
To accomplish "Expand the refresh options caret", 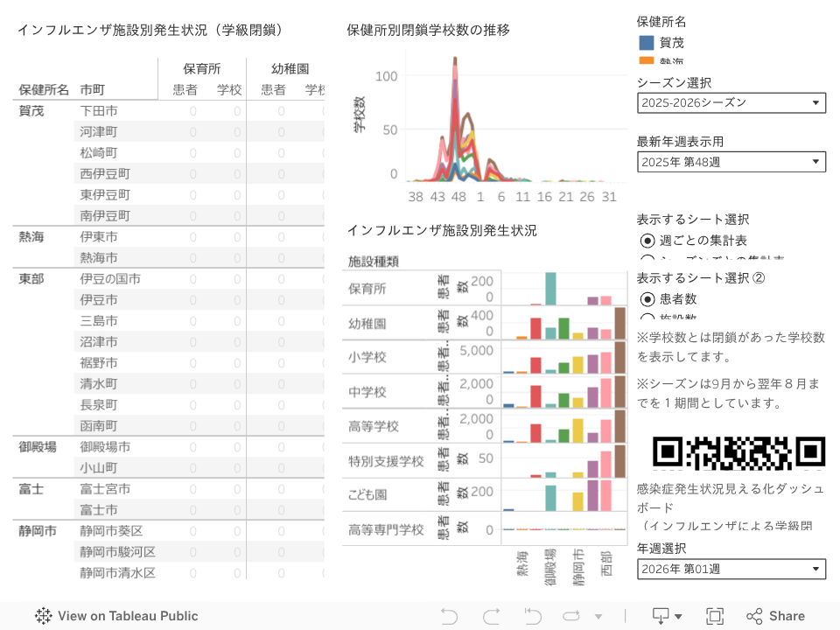I will pos(598,617).
